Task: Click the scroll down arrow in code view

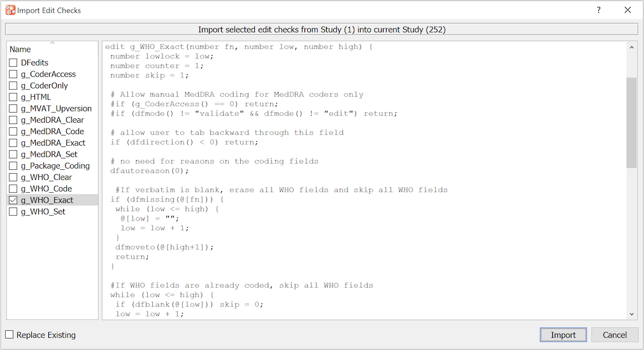Action: 632,314
